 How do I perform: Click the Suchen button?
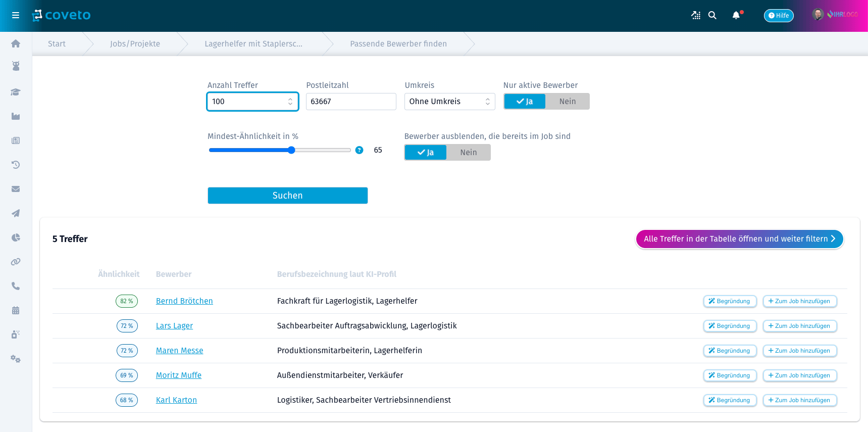point(287,196)
